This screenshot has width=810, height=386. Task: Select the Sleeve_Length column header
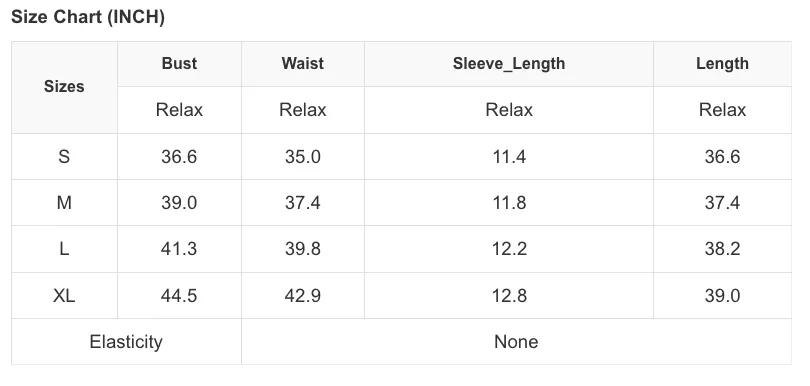point(509,64)
